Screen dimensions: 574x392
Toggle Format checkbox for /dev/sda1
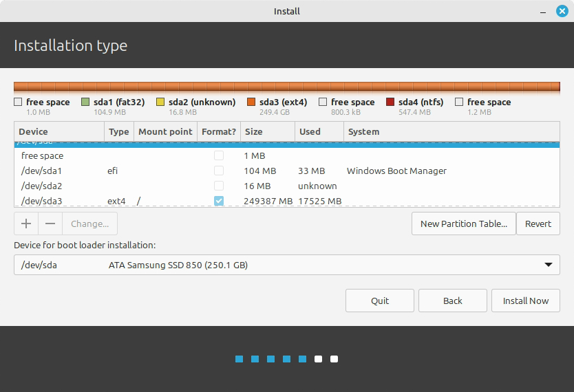coord(219,171)
